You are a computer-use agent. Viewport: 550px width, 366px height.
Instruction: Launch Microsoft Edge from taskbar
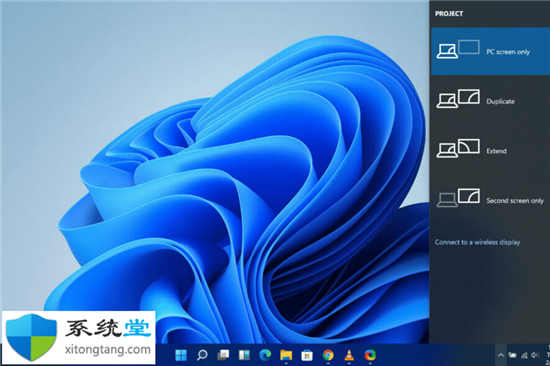[265, 355]
